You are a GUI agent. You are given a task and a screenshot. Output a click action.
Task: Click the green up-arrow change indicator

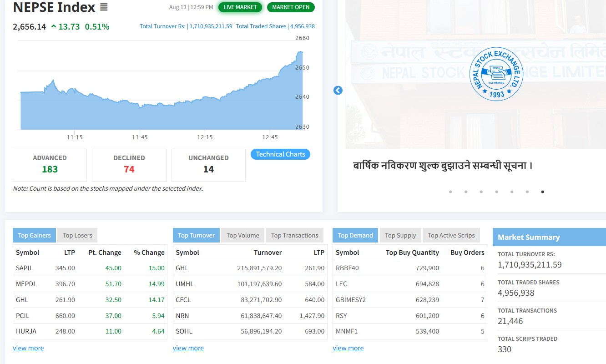tap(54, 26)
